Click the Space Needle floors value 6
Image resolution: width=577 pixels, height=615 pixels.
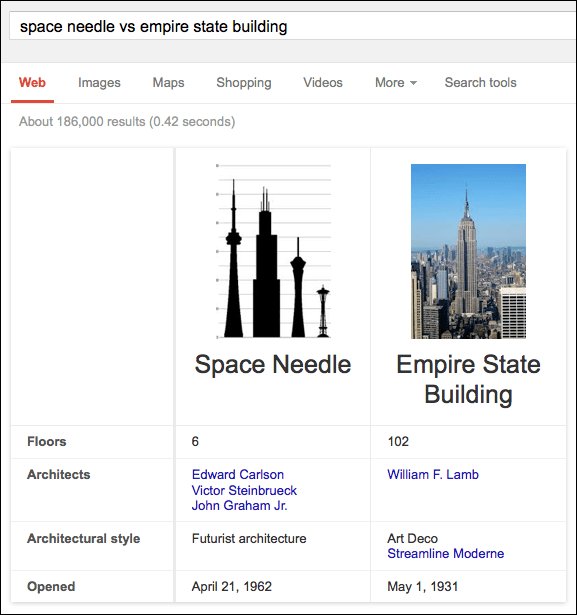click(x=195, y=442)
